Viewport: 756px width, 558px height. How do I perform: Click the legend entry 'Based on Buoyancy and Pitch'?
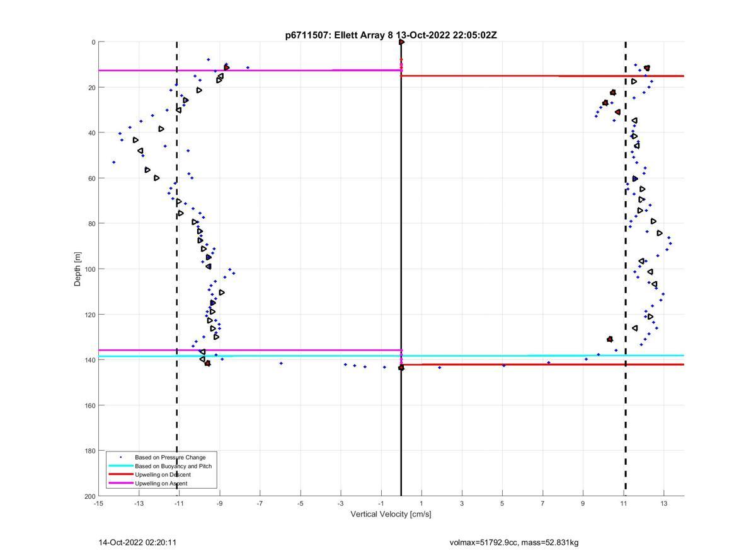coord(173,466)
